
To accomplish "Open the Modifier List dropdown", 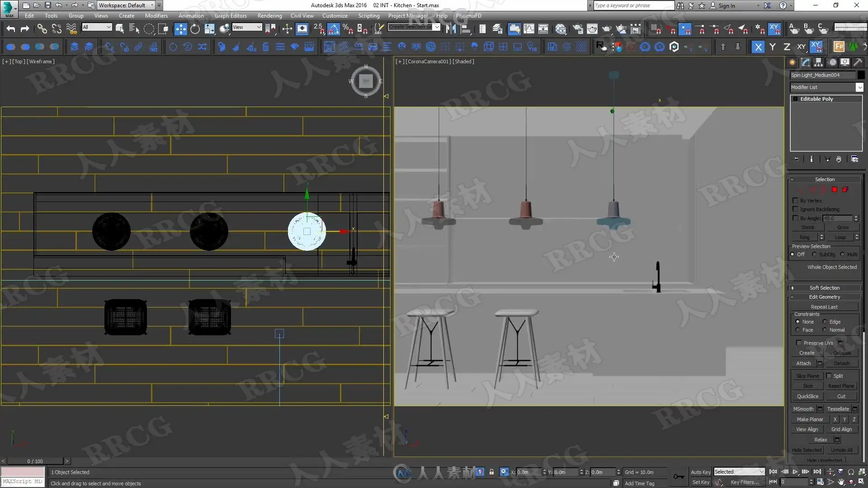I will pyautogui.click(x=859, y=87).
